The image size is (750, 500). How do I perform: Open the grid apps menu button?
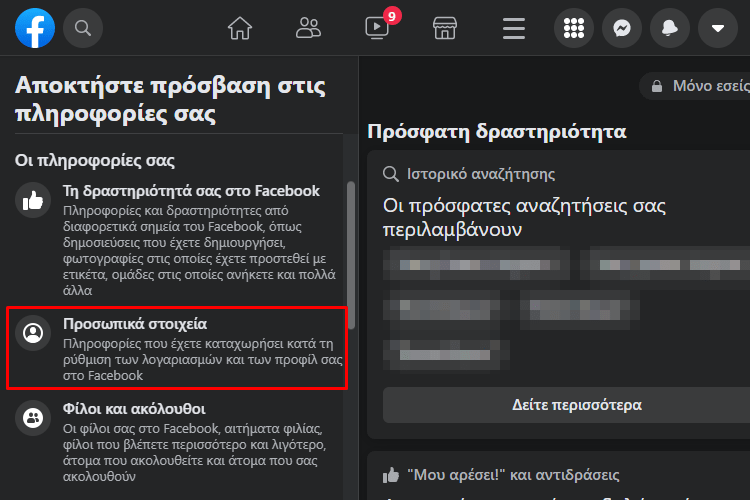click(x=574, y=28)
